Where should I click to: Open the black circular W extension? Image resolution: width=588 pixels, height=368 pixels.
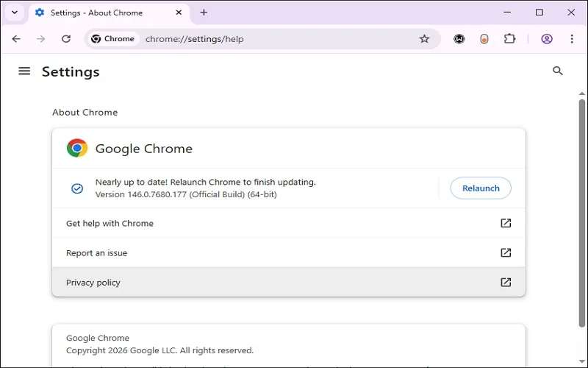coord(459,39)
